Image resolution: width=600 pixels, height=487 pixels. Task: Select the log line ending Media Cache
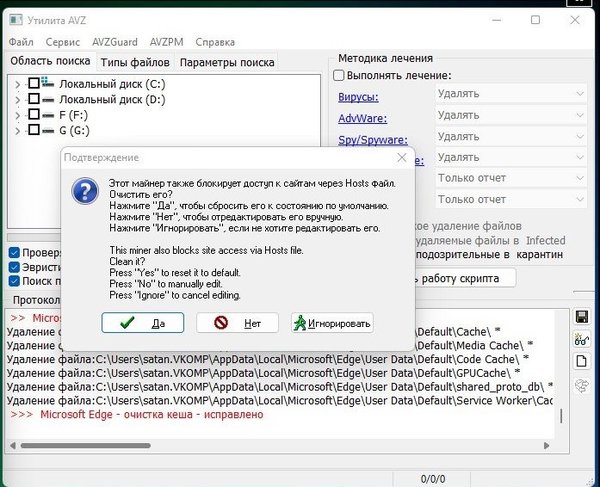(x=474, y=345)
